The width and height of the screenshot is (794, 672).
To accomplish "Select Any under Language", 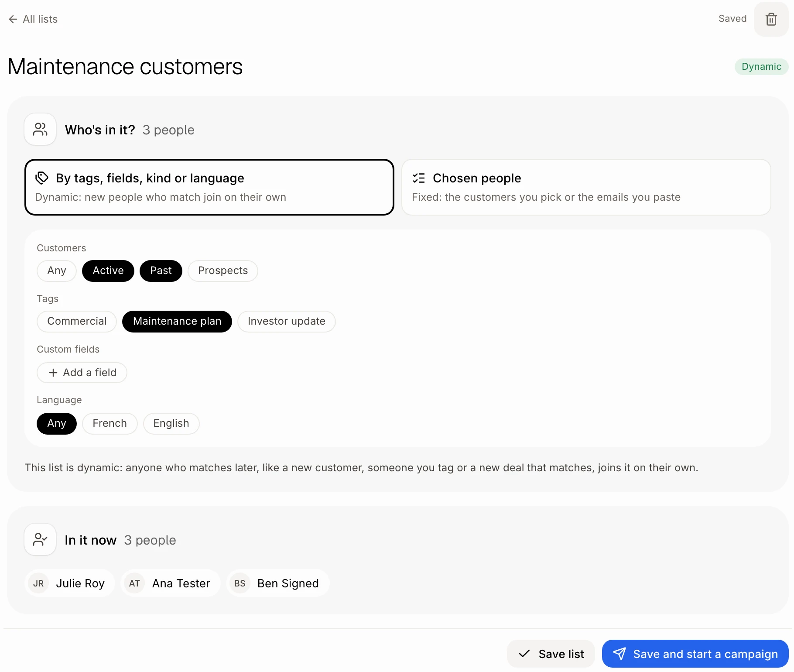I will point(57,424).
